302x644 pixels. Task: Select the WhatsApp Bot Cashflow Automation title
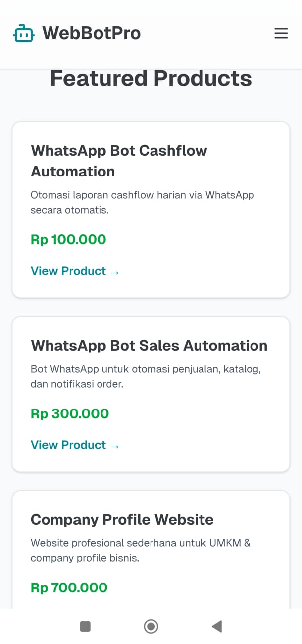119,161
